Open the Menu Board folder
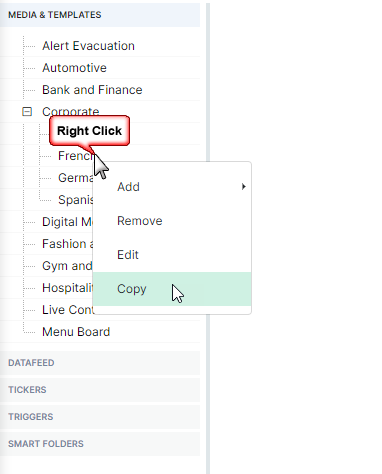 point(76,332)
